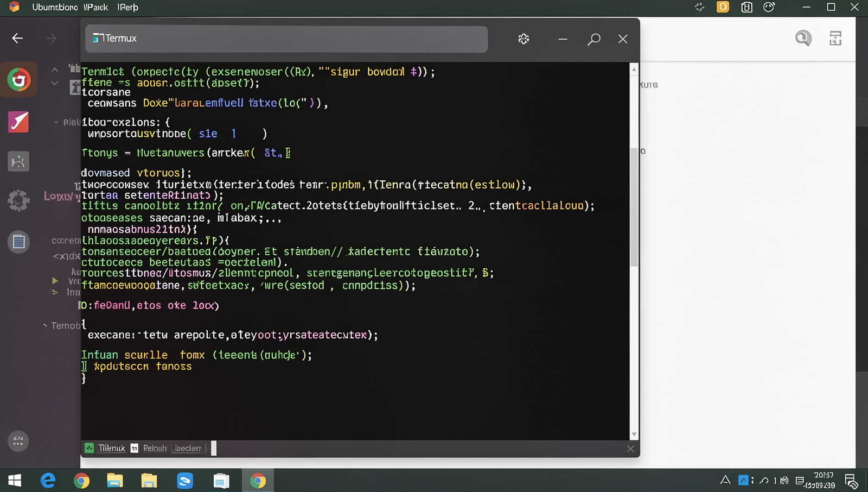Select the coorern tree item
The width and height of the screenshot is (868, 492).
[x=66, y=240]
